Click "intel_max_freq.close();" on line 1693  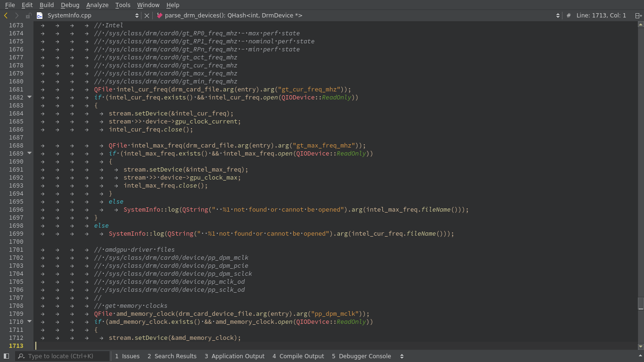coord(165,186)
